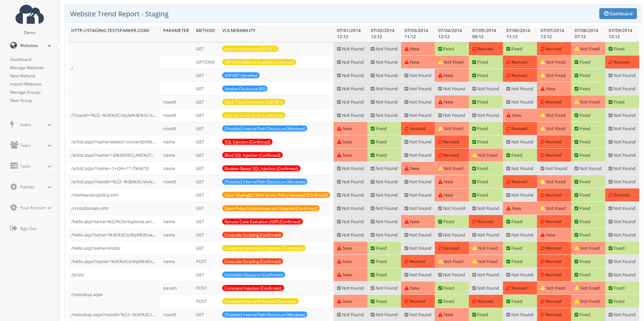Click the cloud logo above Demo
This screenshot has width=644, height=321.
[29, 15]
